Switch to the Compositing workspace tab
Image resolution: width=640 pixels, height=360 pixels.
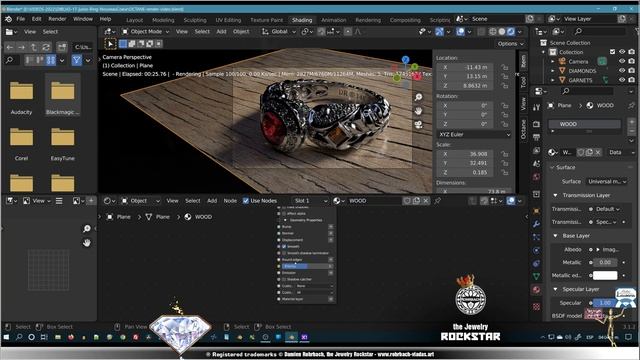pyautogui.click(x=405, y=20)
